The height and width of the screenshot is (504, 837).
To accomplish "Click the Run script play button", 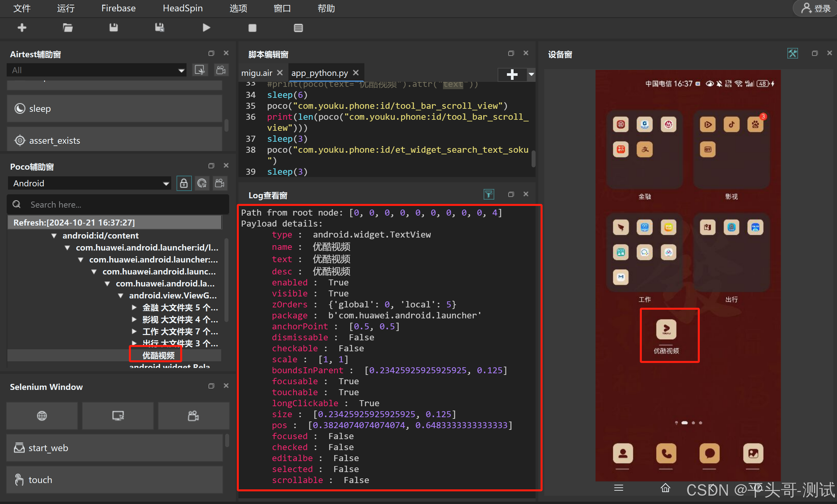I will (x=206, y=28).
